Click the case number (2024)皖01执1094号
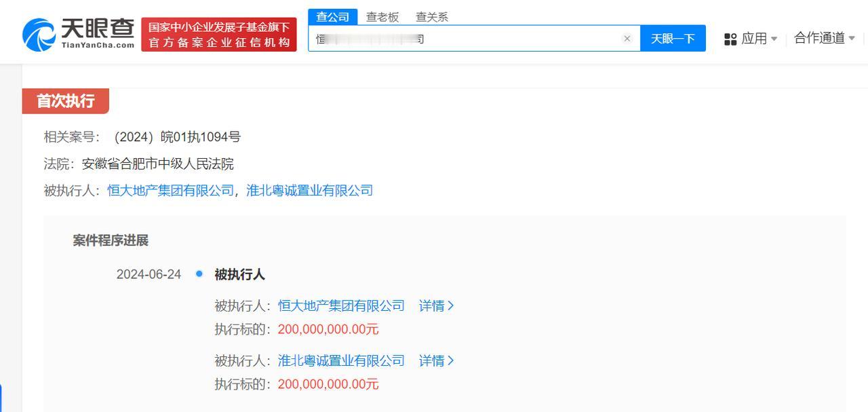The height and width of the screenshot is (412, 868). click(x=176, y=137)
